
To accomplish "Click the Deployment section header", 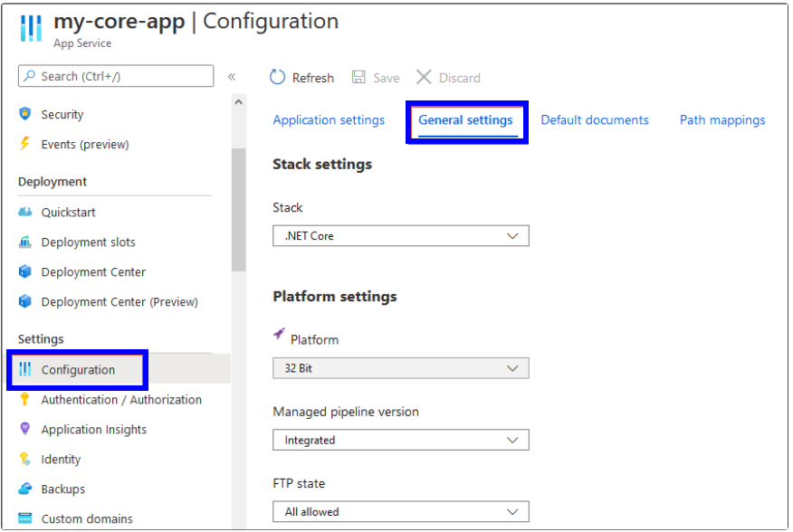I will [53, 182].
